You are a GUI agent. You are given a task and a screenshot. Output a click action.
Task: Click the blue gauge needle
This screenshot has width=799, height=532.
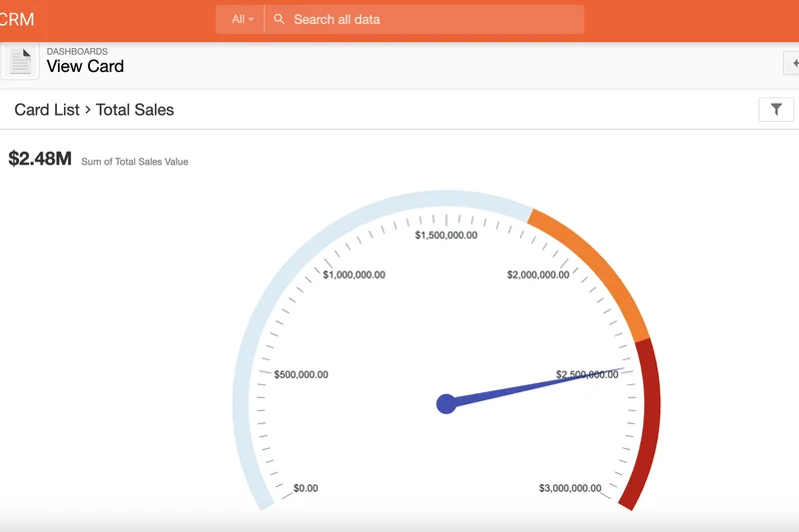(539, 385)
